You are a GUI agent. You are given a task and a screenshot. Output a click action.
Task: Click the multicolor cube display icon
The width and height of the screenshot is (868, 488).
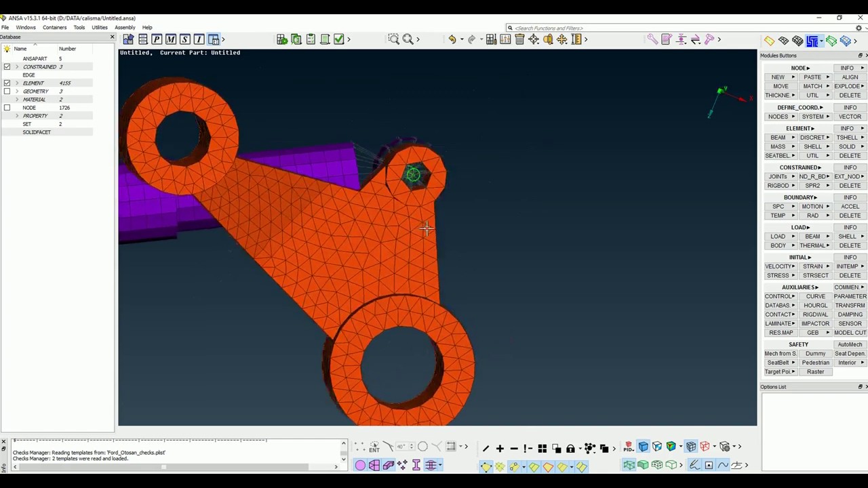[671, 447]
